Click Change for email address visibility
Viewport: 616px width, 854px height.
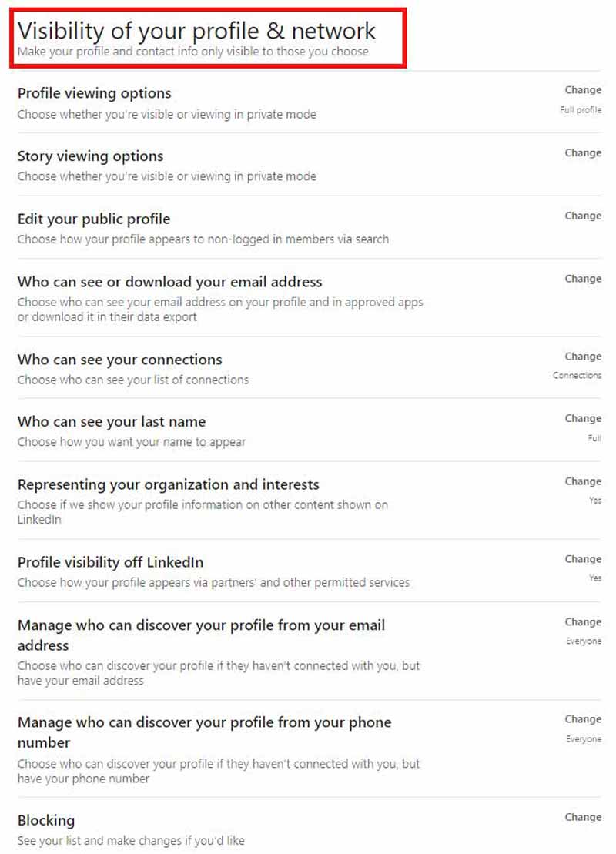582,279
